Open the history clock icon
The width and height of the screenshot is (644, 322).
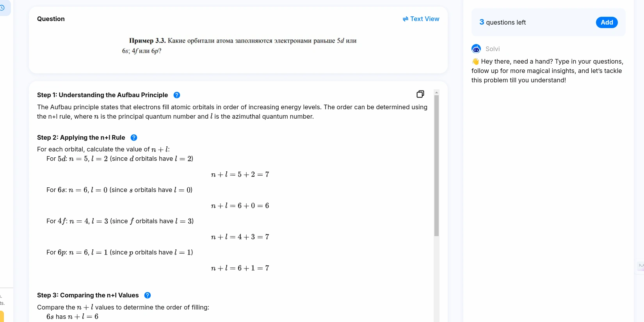pyautogui.click(x=2, y=8)
